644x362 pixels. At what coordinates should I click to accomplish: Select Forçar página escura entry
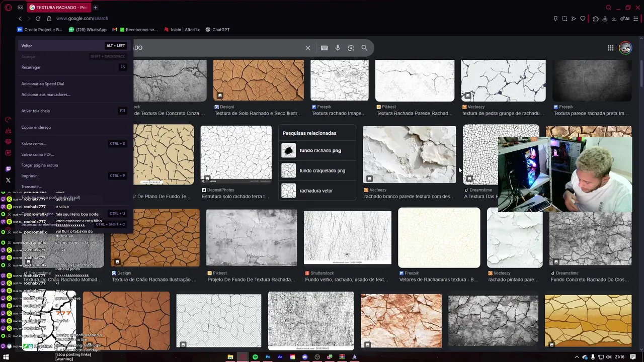click(x=73, y=165)
